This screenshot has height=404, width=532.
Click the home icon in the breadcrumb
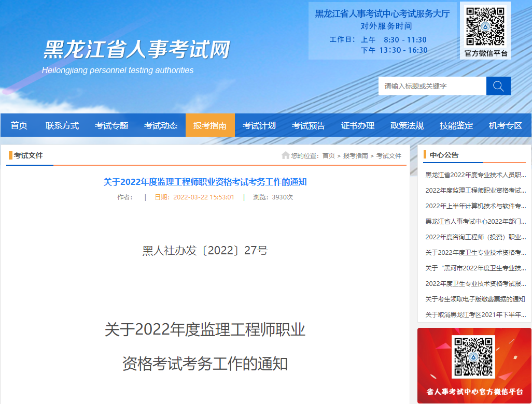(285, 155)
